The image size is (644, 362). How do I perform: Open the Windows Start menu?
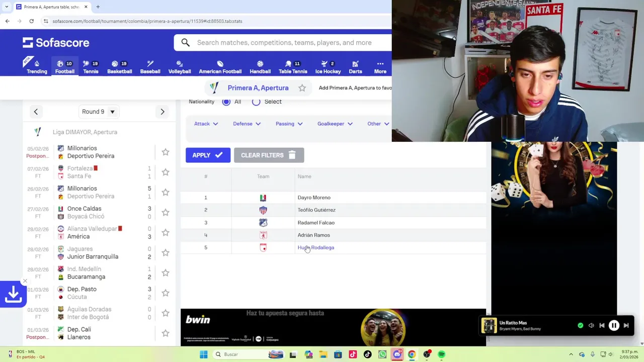coord(203,354)
